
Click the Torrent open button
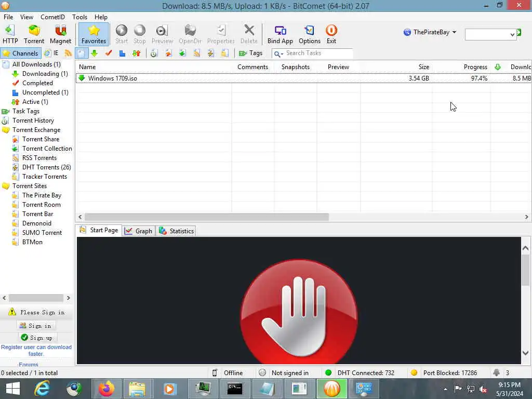34,34
